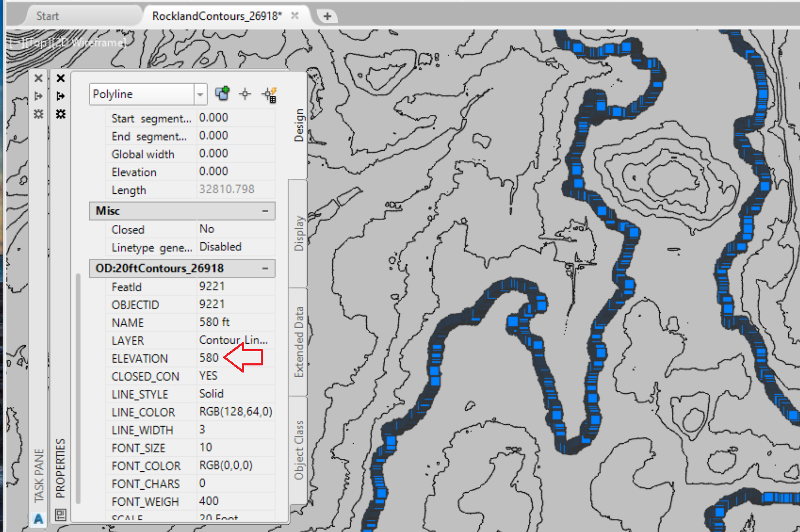Click the Properties palette vertical scrollbar
Image resolution: width=800 pixels, height=532 pixels.
pyautogui.click(x=78, y=388)
